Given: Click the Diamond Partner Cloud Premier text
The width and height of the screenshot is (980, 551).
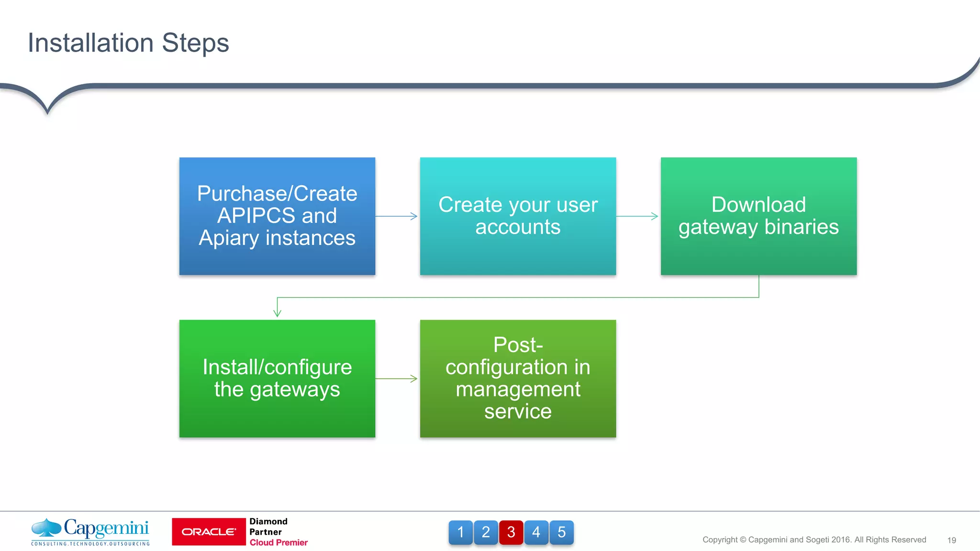Looking at the screenshot, I should [x=278, y=532].
